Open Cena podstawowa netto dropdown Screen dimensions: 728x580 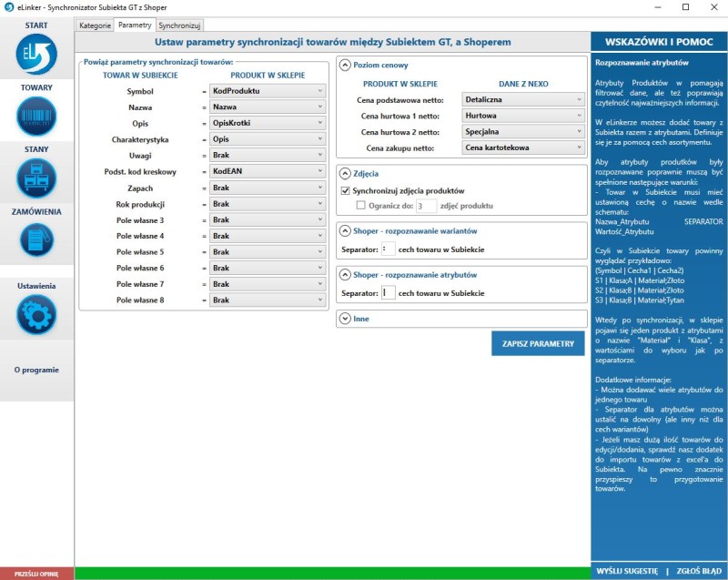(x=522, y=100)
